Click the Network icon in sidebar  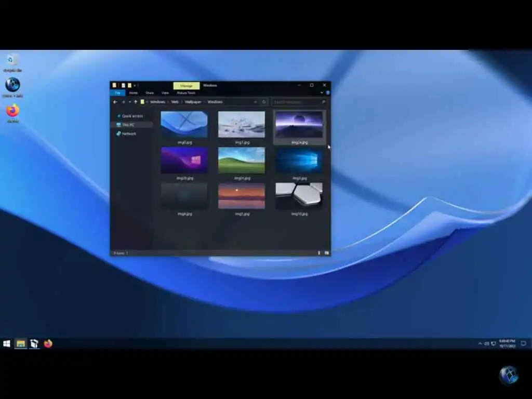click(x=118, y=134)
